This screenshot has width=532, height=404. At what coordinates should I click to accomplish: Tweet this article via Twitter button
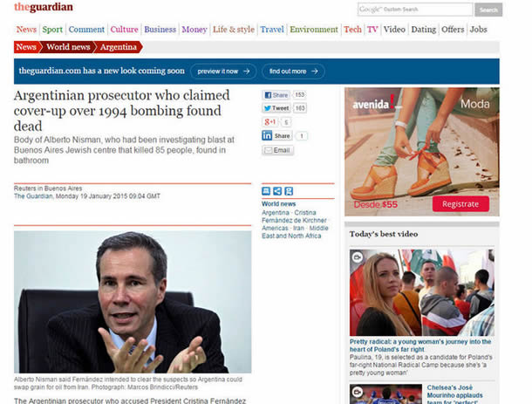(276, 108)
